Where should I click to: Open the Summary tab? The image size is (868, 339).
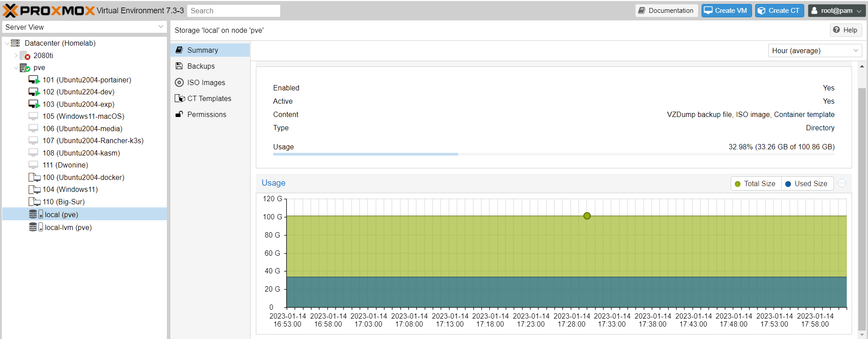(210, 50)
